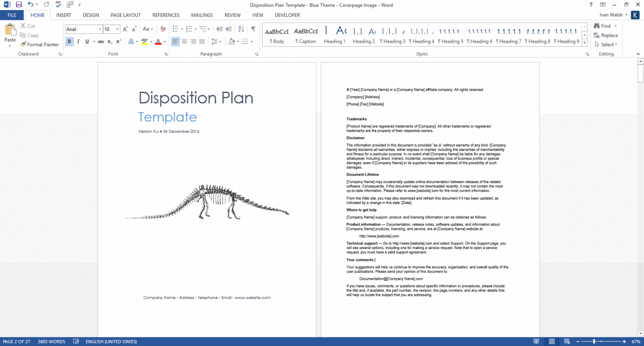
Task: Open the FILE menu
Action: pos(12,15)
